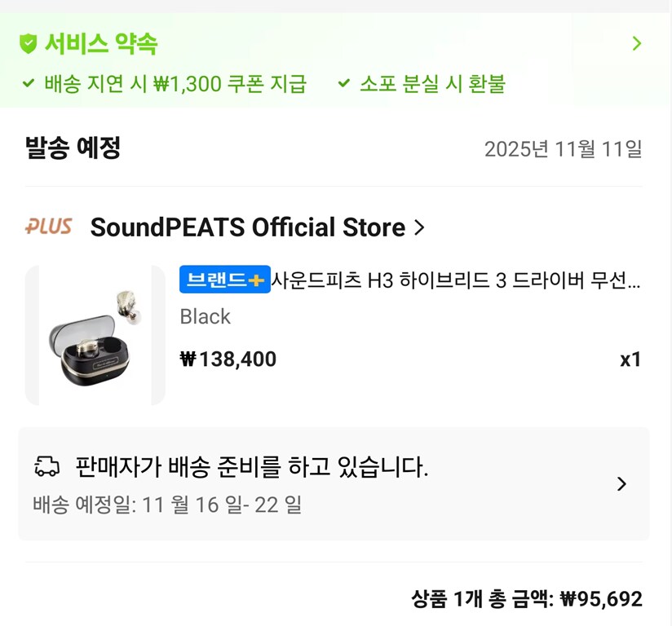The height and width of the screenshot is (626, 672).
Task: Click the blue 브랜드+ brand badge
Action: point(223,280)
